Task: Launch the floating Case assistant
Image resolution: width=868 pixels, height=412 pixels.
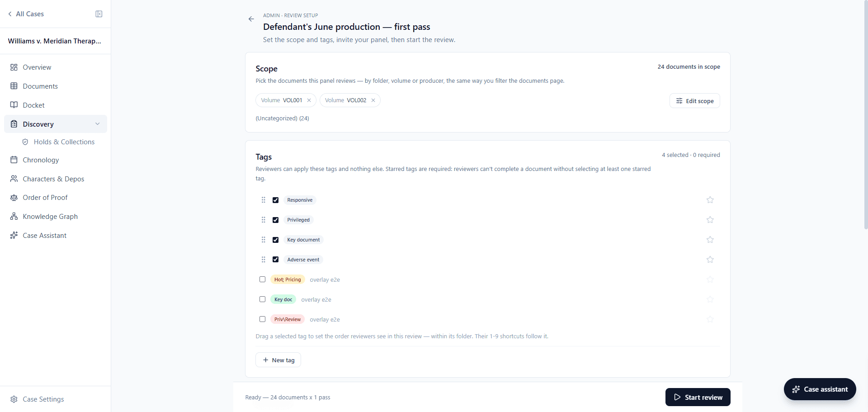Action: [820, 389]
